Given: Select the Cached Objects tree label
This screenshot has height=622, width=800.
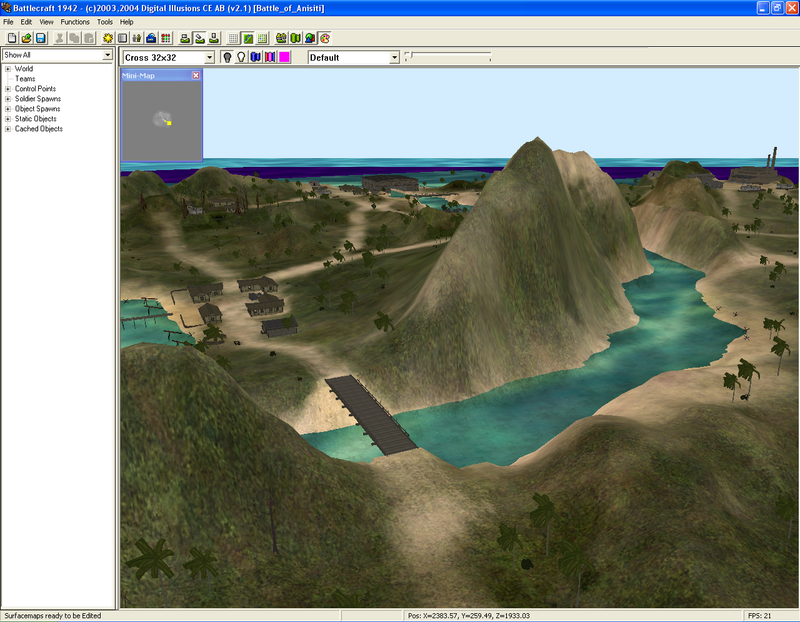Looking at the screenshot, I should click(39, 129).
